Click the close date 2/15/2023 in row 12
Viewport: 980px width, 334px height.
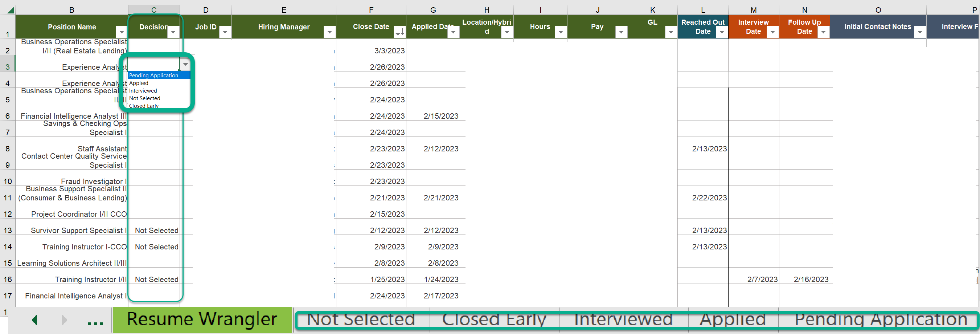point(371,211)
